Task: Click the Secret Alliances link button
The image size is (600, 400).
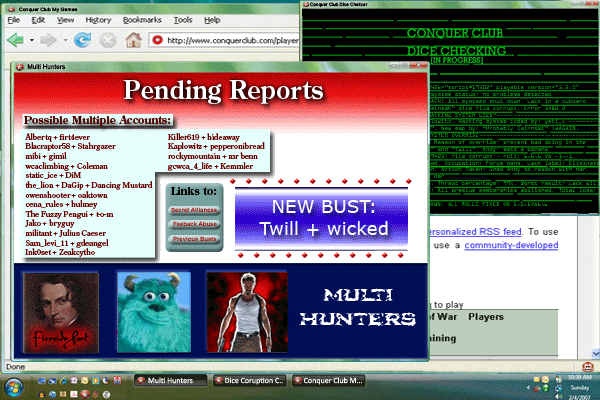Action: pos(194,210)
